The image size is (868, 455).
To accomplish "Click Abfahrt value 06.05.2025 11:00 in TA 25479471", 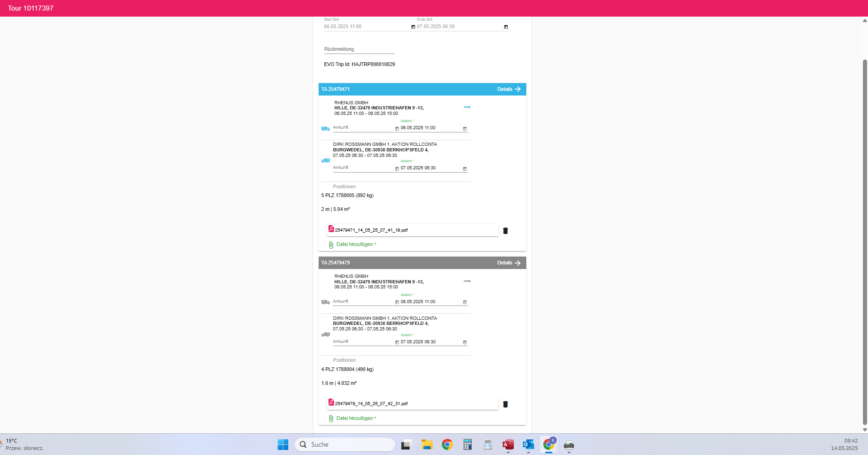I will pyautogui.click(x=418, y=128).
